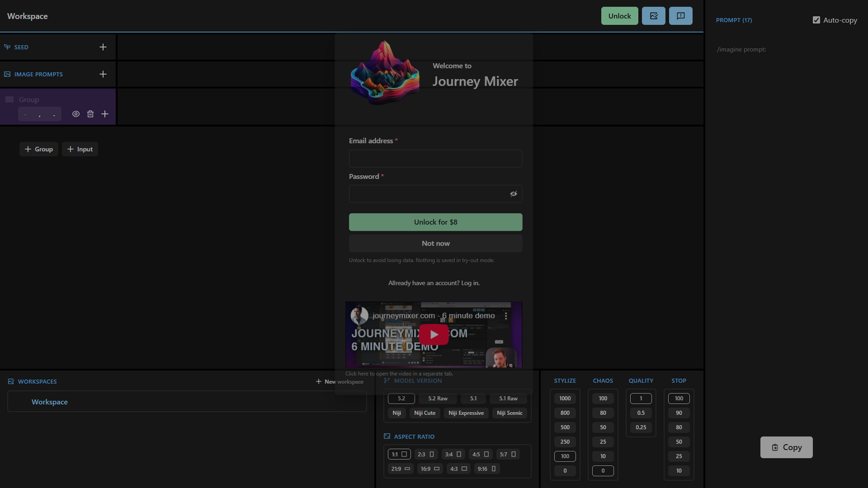
Task: Add a new Seed with plus icon
Action: pos(103,47)
